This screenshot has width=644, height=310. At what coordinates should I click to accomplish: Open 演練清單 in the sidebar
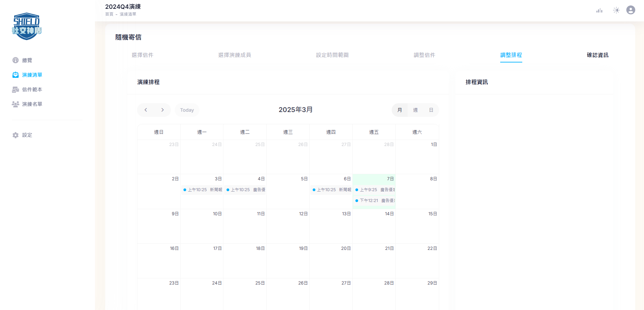pos(32,75)
